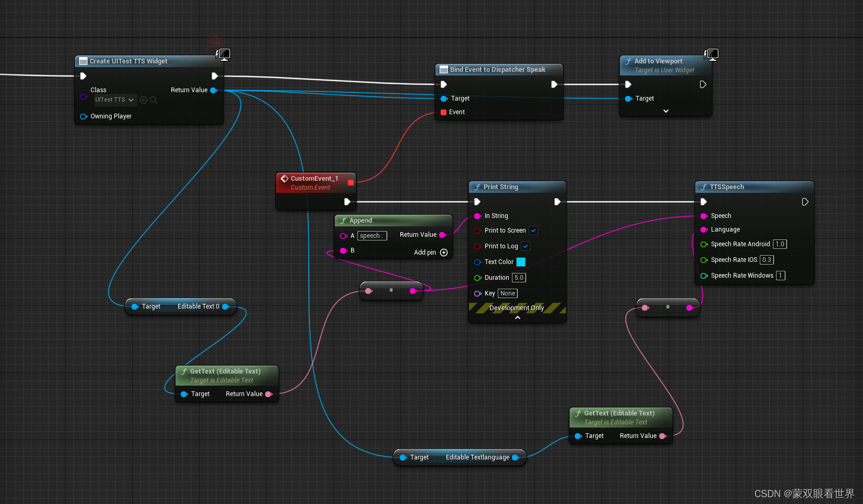The width and height of the screenshot is (863, 504).
Task: Click Return Value pin of right GetText node
Action: click(663, 436)
